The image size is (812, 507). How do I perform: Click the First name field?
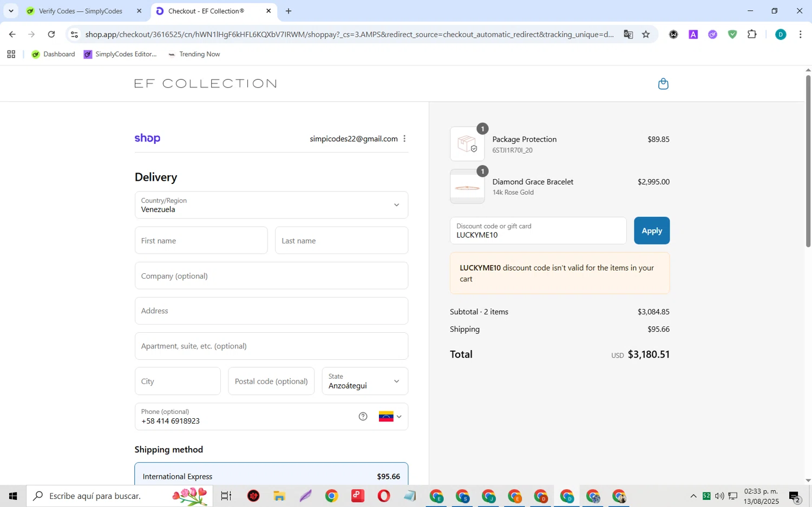(201, 240)
